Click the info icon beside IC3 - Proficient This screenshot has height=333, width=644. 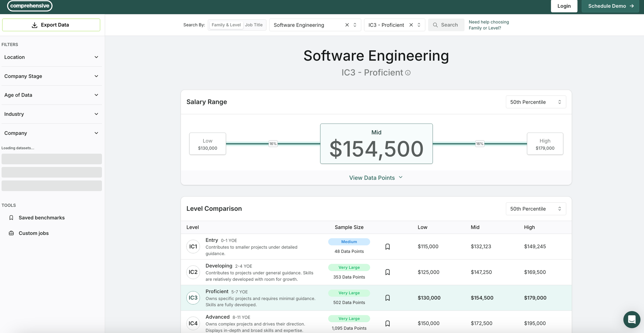pyautogui.click(x=408, y=73)
